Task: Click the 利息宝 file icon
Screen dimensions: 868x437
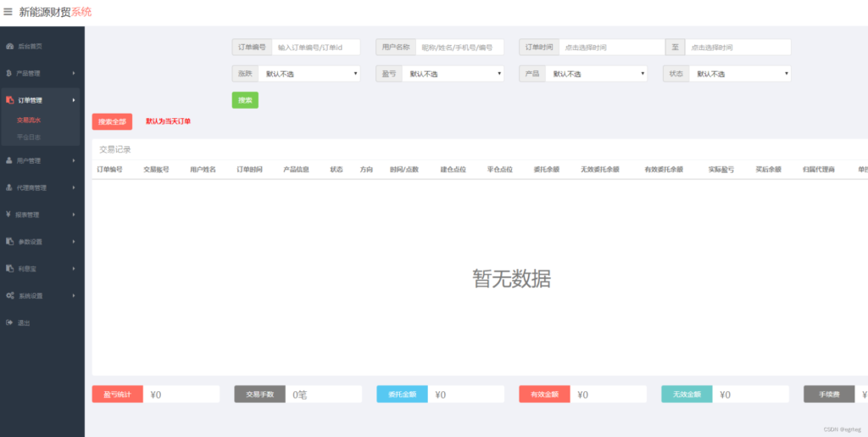Action: coord(9,269)
